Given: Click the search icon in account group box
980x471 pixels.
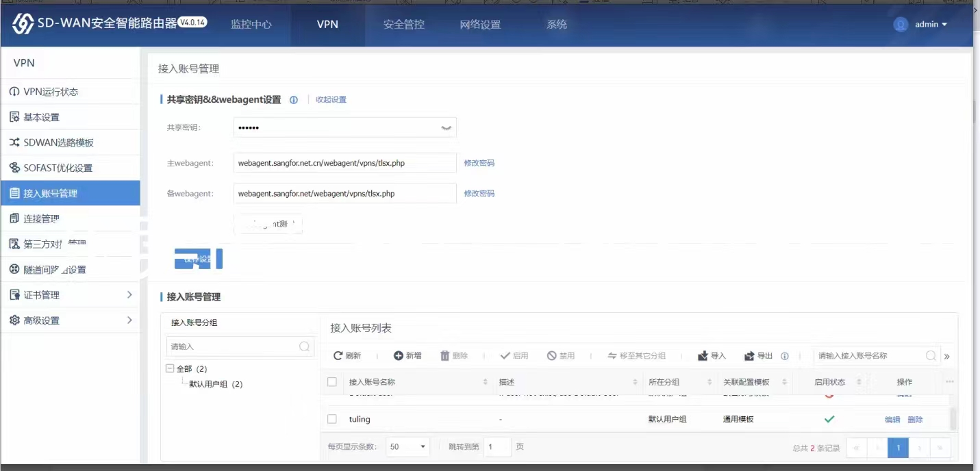Looking at the screenshot, I should pos(304,347).
